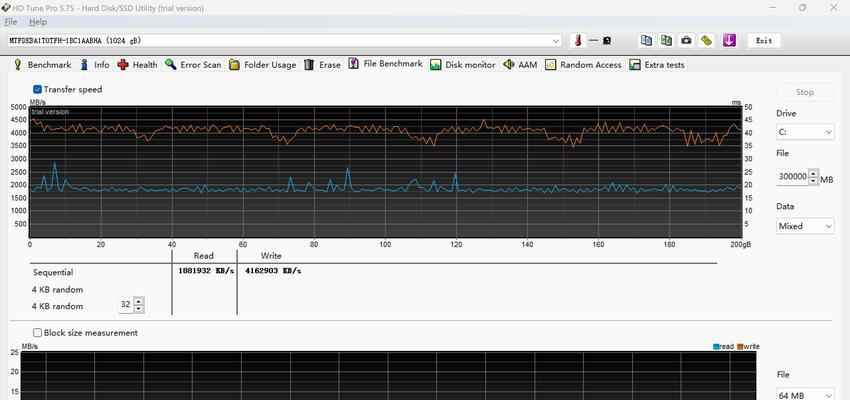Click the queue depth 32 field
The height and width of the screenshot is (400, 850).
coord(126,305)
